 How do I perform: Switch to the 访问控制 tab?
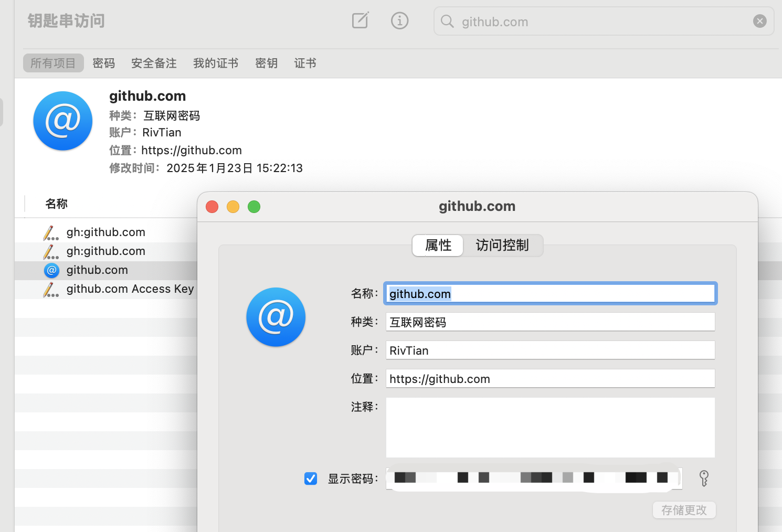click(502, 246)
